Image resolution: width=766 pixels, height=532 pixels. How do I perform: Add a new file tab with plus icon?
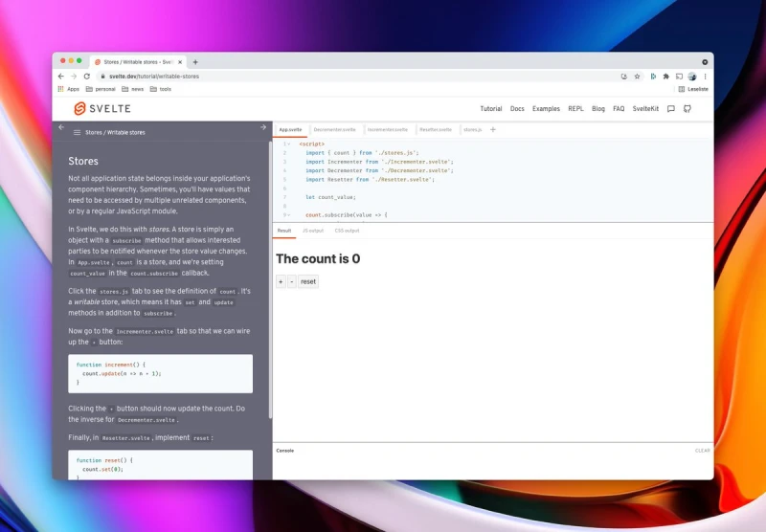[493, 129]
